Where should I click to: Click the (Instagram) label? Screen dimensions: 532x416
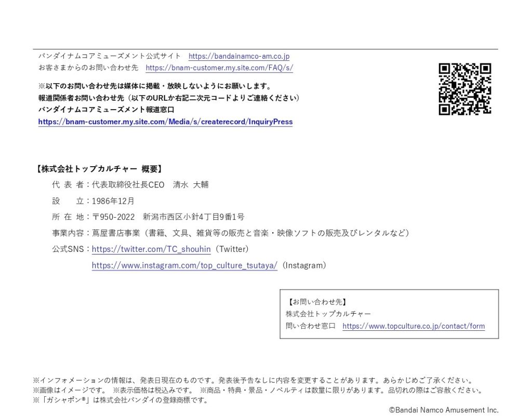tap(304, 265)
